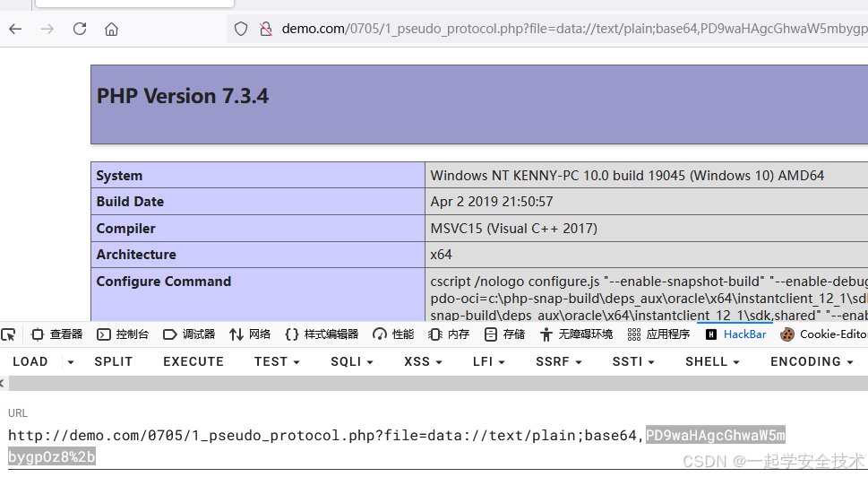Open the Debugger (调试器) tab
Screen dimensions: 868x477
189,334
